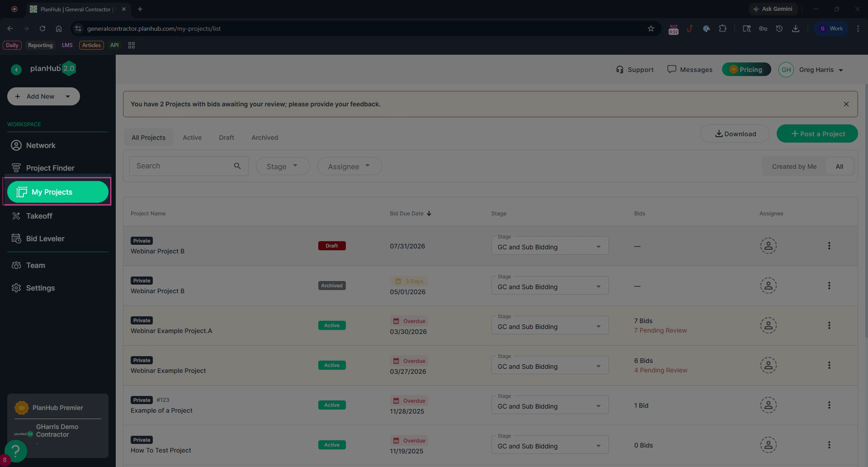Open the browser extensions puzzle icon
This screenshot has width=868, height=467.
click(x=722, y=29)
